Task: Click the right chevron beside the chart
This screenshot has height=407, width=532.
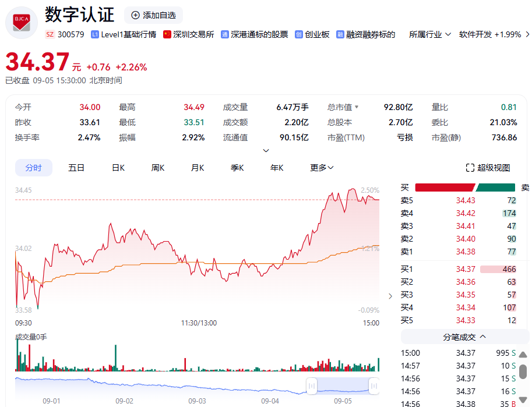Action: (390, 296)
